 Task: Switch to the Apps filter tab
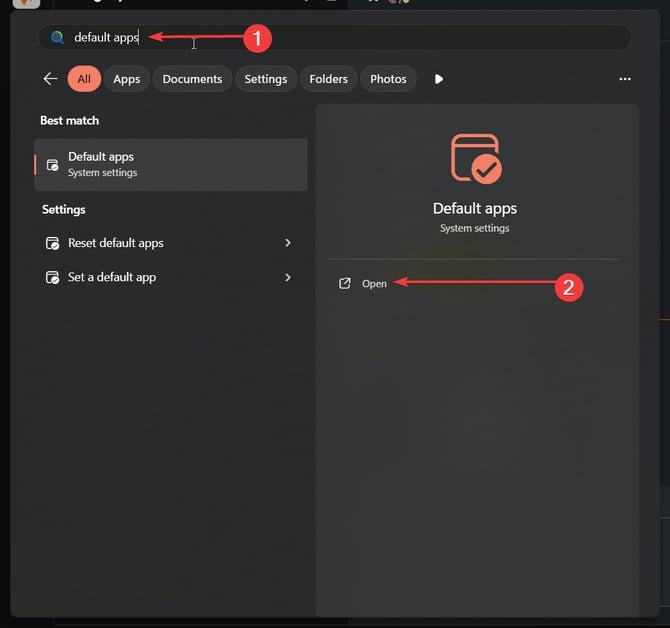(126, 79)
